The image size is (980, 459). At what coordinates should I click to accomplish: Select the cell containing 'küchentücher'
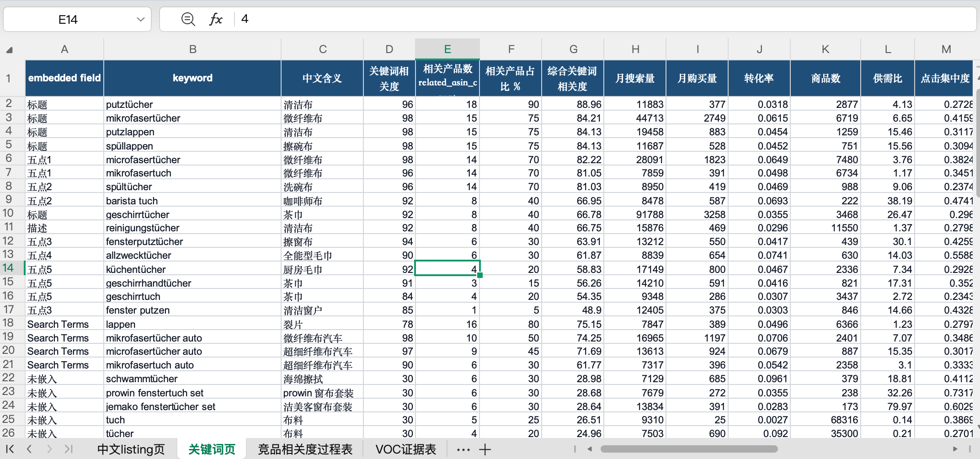(192, 269)
